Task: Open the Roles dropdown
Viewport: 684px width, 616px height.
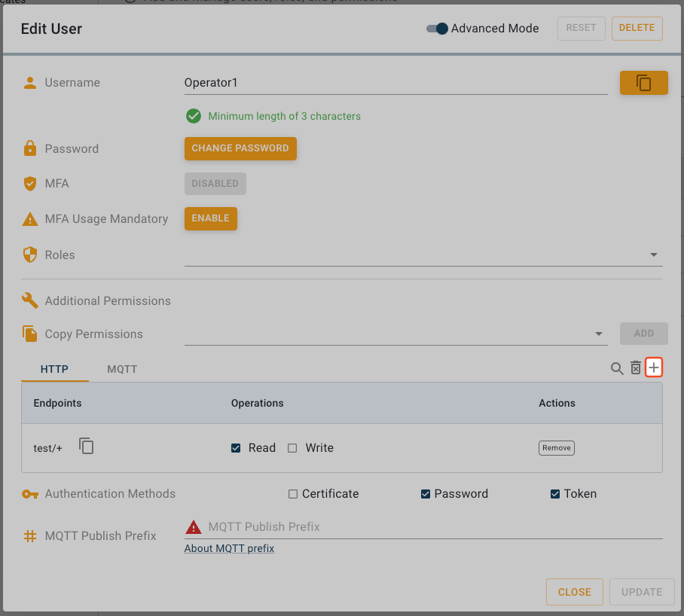Action: [653, 255]
